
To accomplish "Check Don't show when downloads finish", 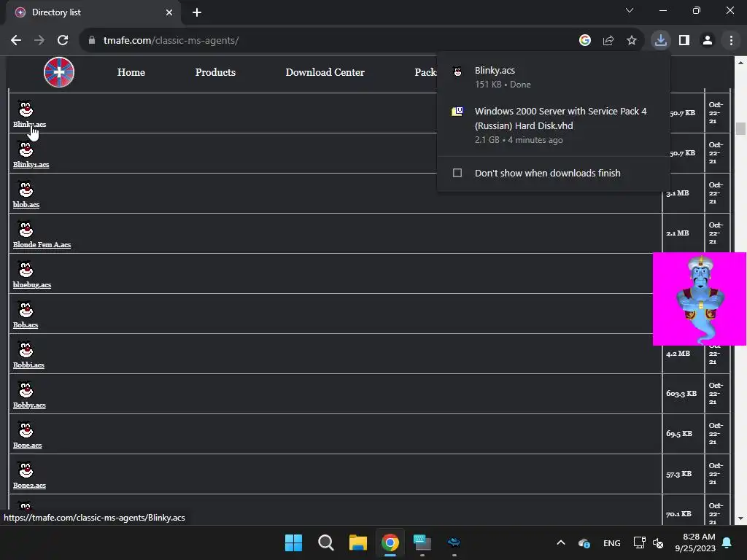I will pyautogui.click(x=457, y=173).
